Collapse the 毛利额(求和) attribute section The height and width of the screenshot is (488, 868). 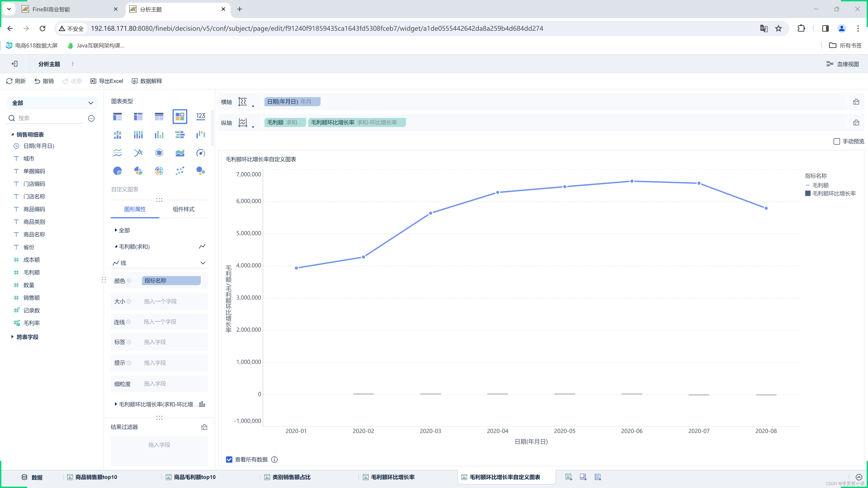[116, 246]
